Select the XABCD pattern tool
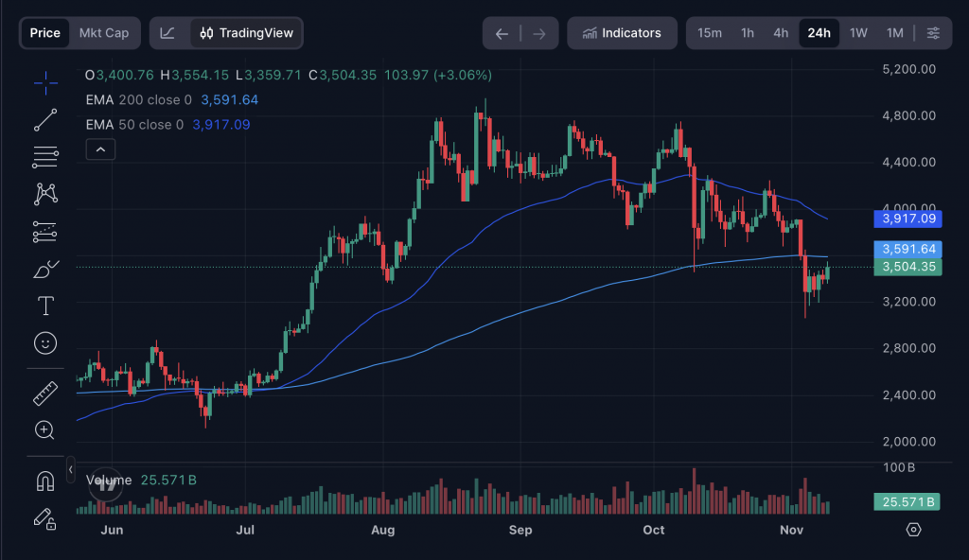Screen dimensions: 969x560 [44, 193]
